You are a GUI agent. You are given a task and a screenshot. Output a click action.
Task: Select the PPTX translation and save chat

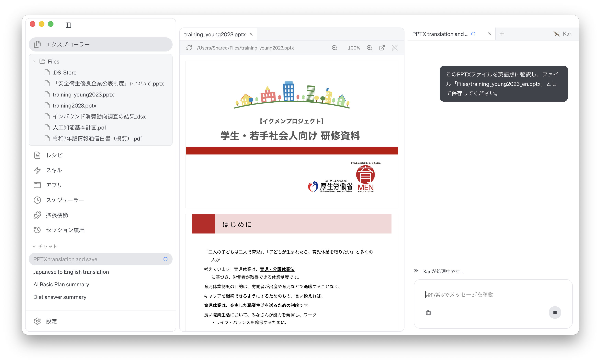click(100, 259)
